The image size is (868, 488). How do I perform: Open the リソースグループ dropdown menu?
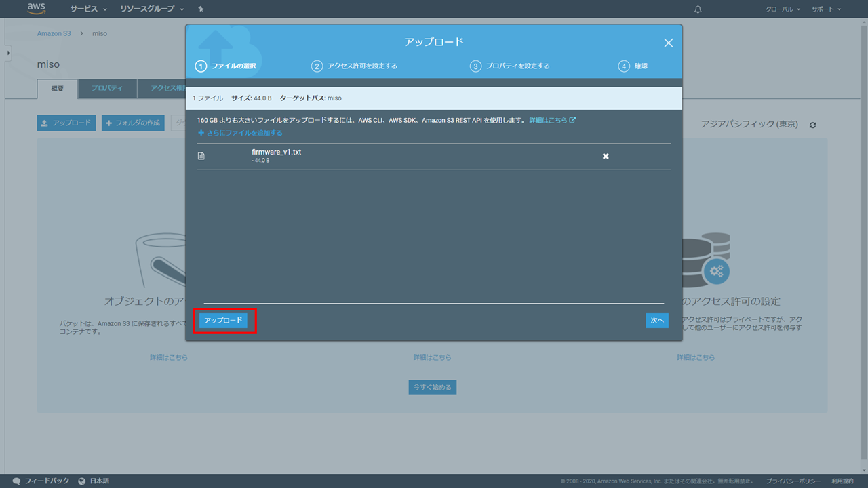[152, 9]
